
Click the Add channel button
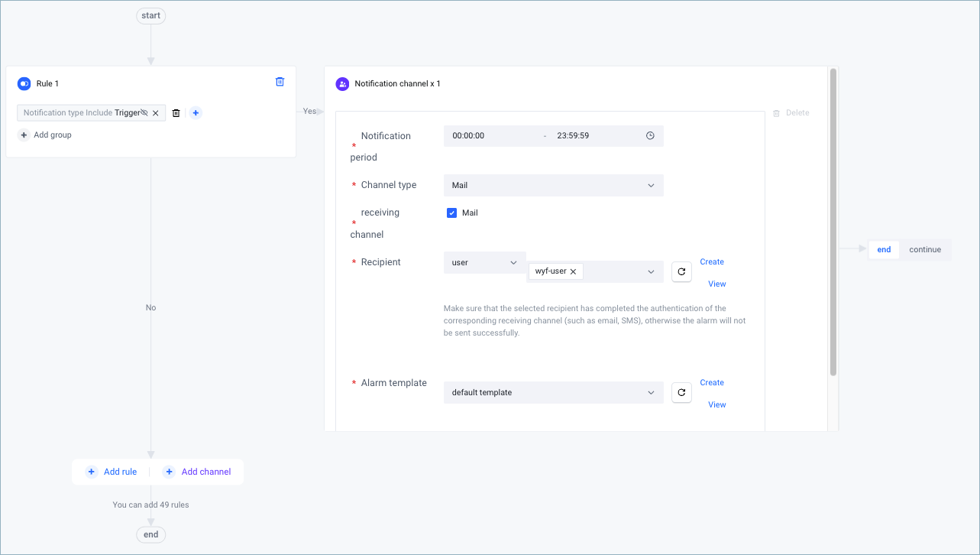tap(197, 472)
